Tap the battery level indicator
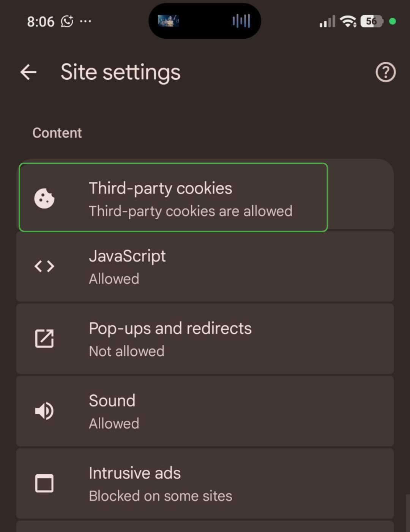This screenshot has width=410, height=532. (372, 21)
